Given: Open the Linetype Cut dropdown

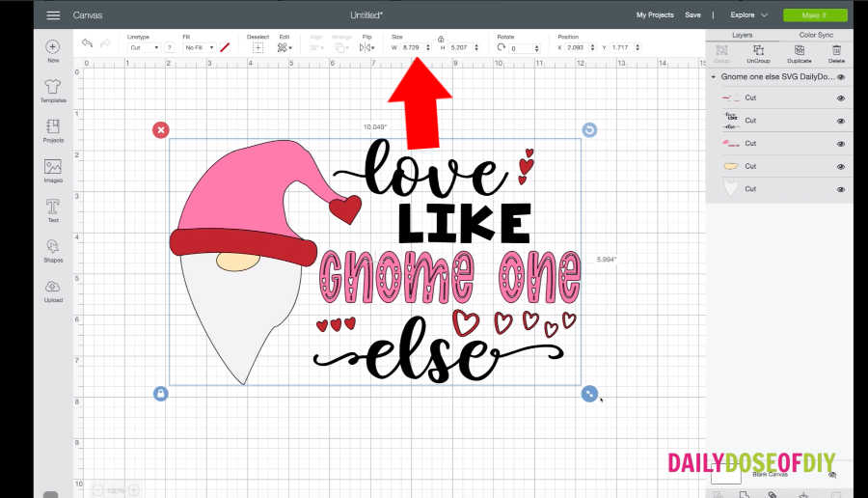Looking at the screenshot, I should (143, 47).
